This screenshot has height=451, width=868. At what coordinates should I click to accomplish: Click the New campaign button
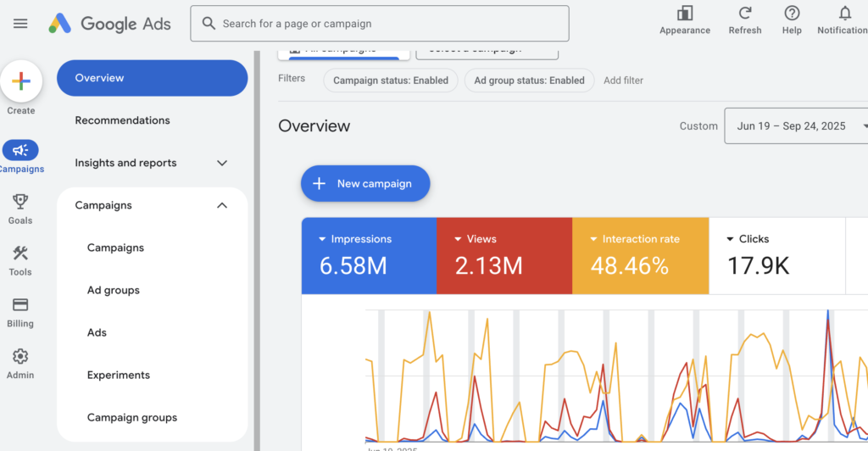click(364, 183)
